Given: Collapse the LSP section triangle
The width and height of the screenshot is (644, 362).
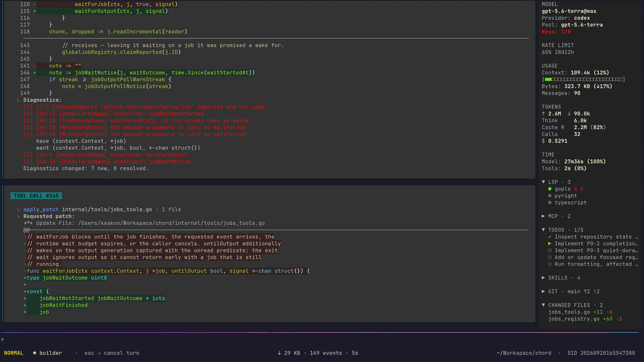Looking at the screenshot, I should point(543,182).
